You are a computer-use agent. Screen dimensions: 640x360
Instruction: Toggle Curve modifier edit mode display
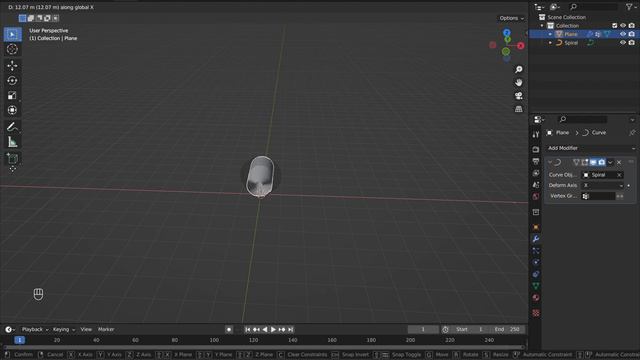585,162
